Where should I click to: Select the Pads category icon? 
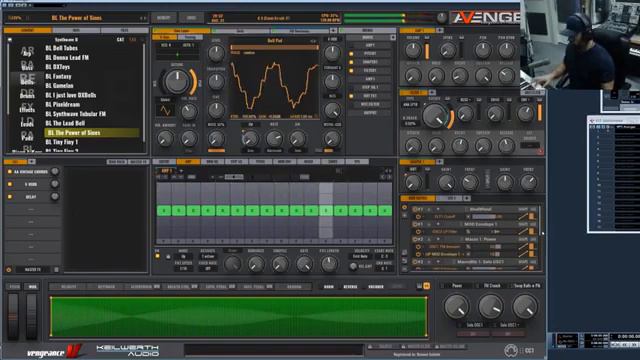[27, 136]
